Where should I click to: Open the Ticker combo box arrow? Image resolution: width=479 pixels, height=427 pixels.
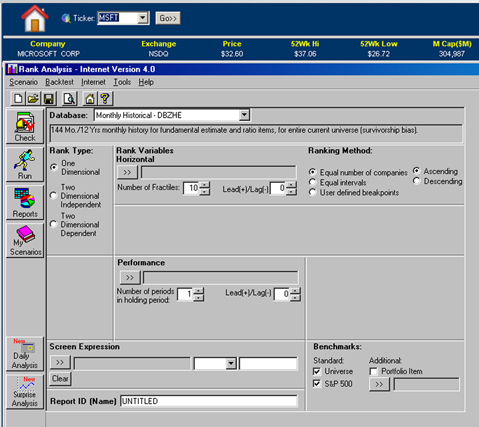(143, 18)
